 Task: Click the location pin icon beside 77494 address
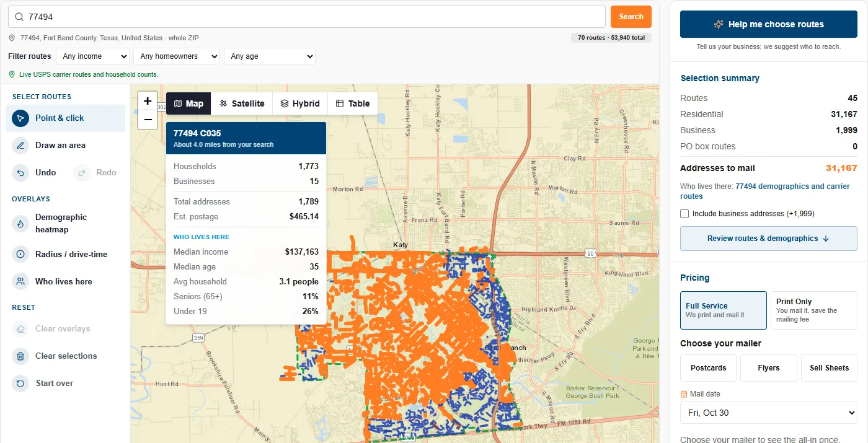12,38
